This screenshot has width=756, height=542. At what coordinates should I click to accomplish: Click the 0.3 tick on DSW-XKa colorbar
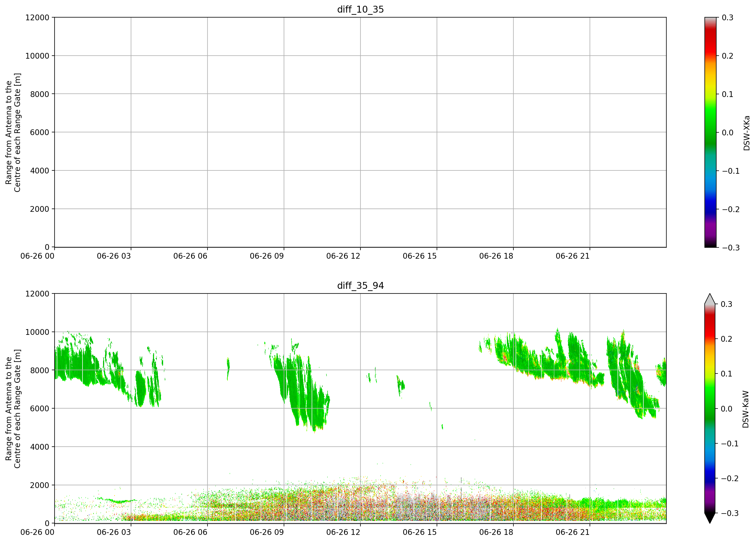point(727,17)
